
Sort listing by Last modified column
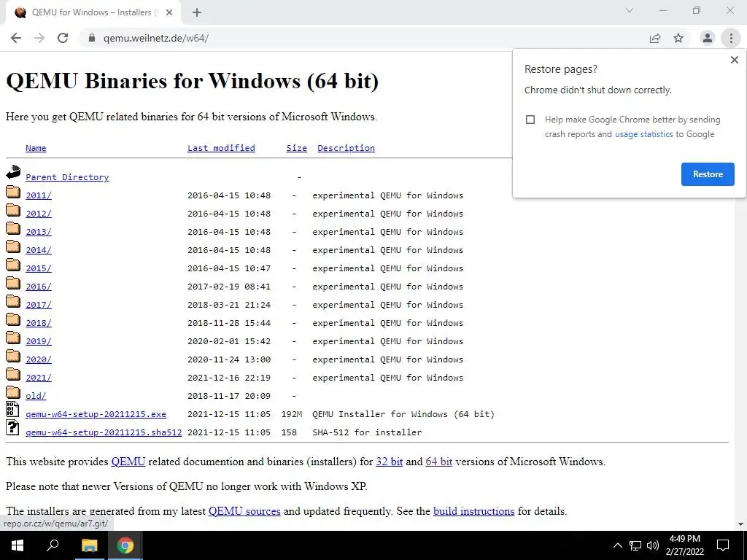point(221,148)
